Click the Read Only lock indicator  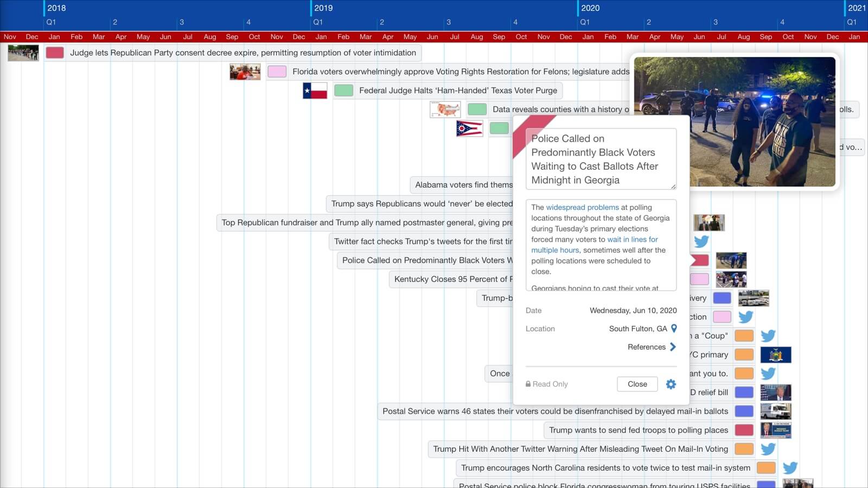[x=547, y=384]
